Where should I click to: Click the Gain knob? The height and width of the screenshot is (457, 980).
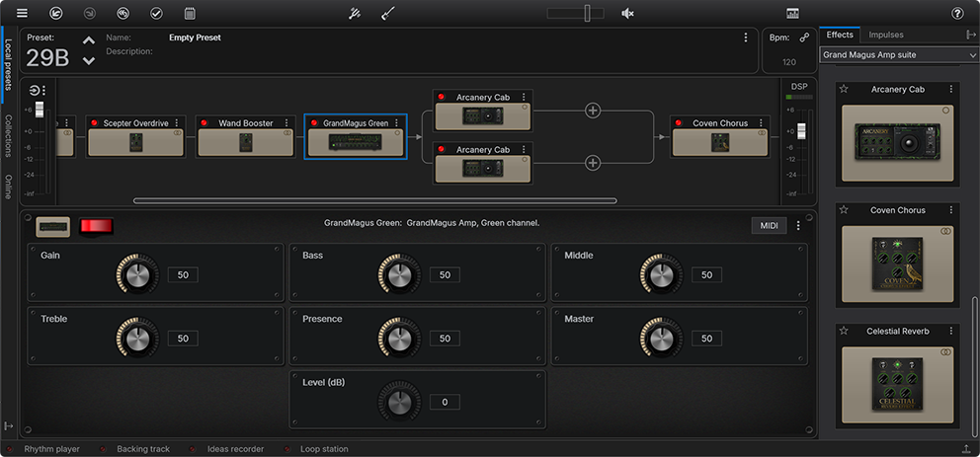pyautogui.click(x=136, y=274)
